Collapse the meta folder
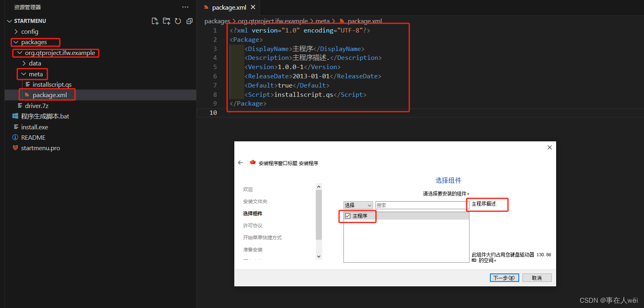The width and height of the screenshot is (644, 308). [36, 74]
